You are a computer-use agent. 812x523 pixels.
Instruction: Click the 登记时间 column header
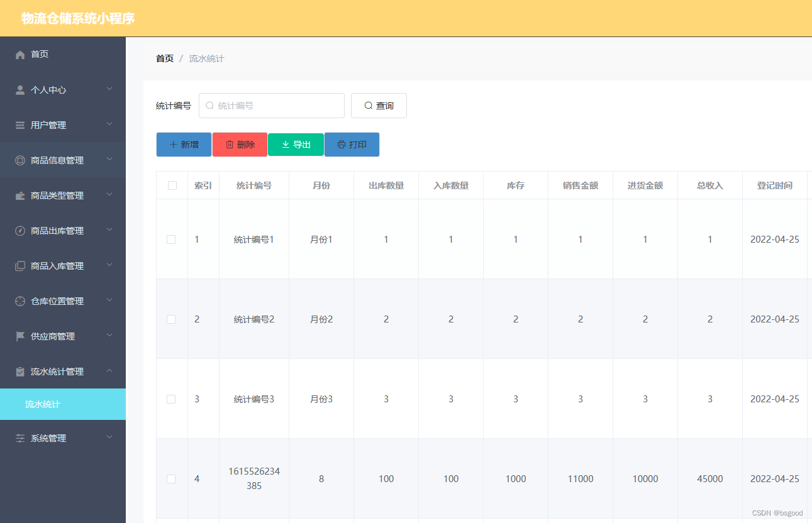pos(775,185)
